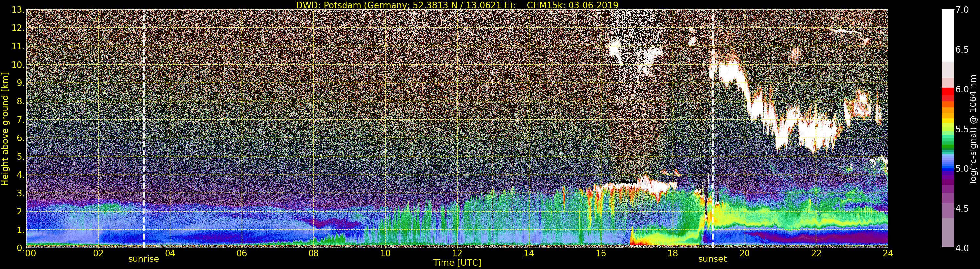Screen dimensions: 980x269
Task: Click the '16' time tick label
Action: pos(601,253)
